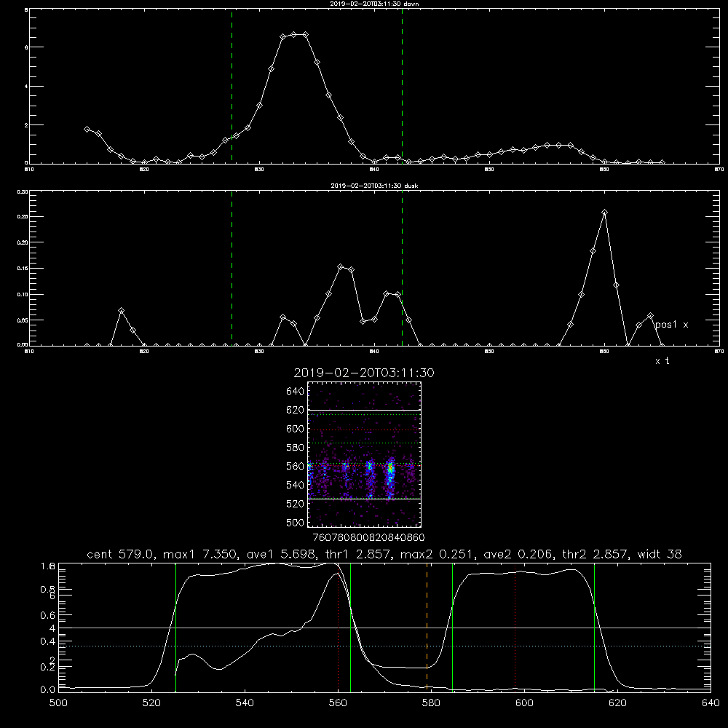Click the '520' x-axis label of bottom plot
The width and height of the screenshot is (728, 728).
coord(151,703)
